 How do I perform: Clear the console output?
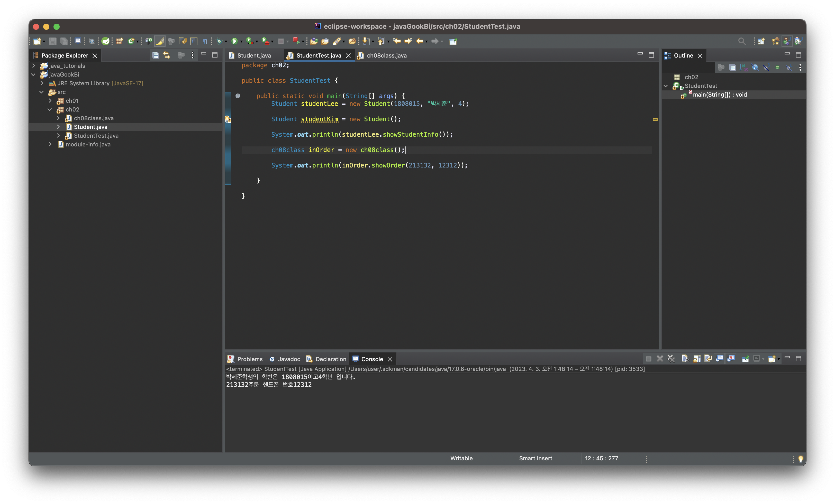(x=685, y=359)
